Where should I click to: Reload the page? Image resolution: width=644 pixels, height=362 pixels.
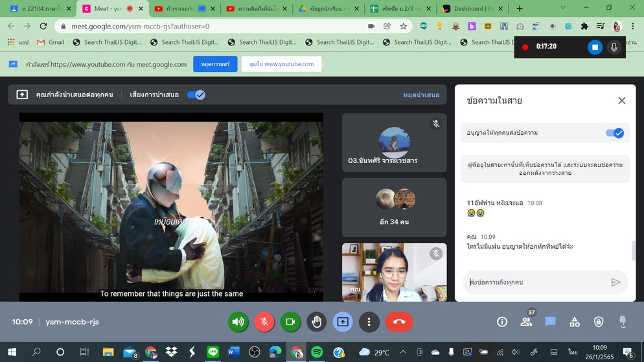click(43, 27)
